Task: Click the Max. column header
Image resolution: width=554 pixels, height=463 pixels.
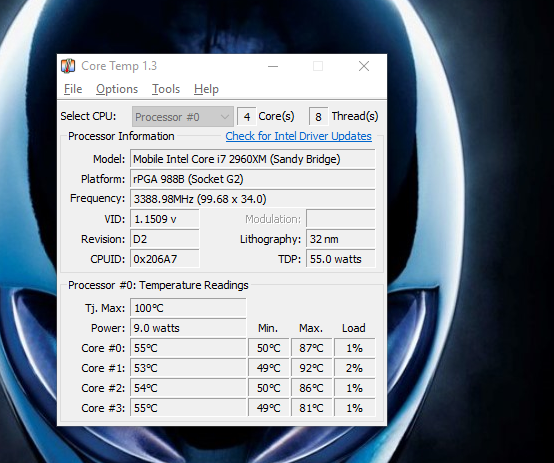Action: pos(311,328)
